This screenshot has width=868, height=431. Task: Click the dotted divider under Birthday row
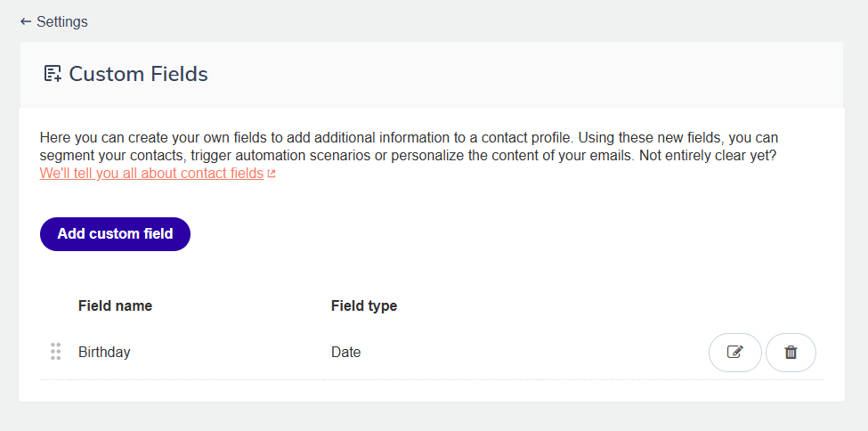click(432, 380)
